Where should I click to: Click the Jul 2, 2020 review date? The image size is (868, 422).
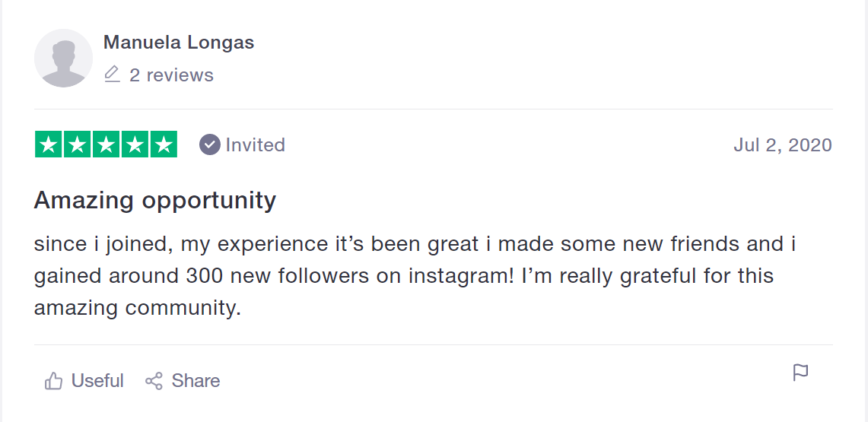coord(782,145)
